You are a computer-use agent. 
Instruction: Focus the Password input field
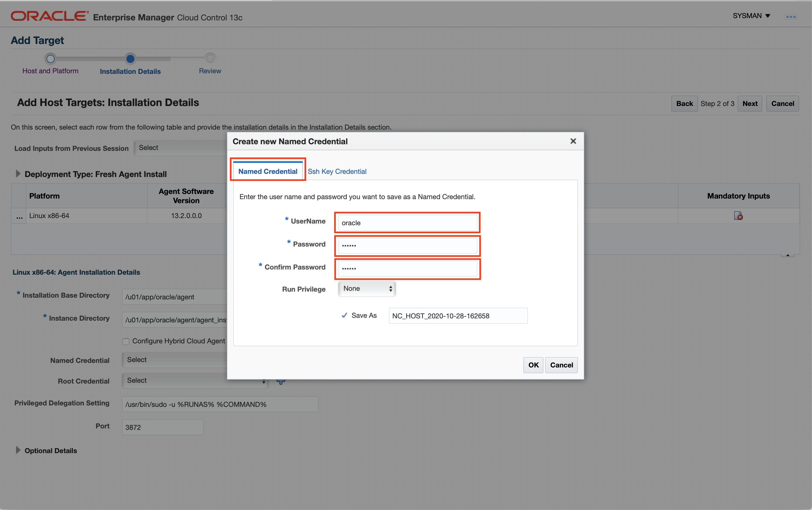pyautogui.click(x=407, y=246)
